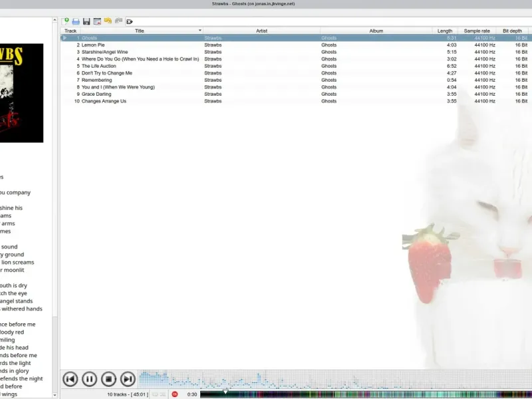Pause the current song
532x399 pixels.
click(90, 379)
